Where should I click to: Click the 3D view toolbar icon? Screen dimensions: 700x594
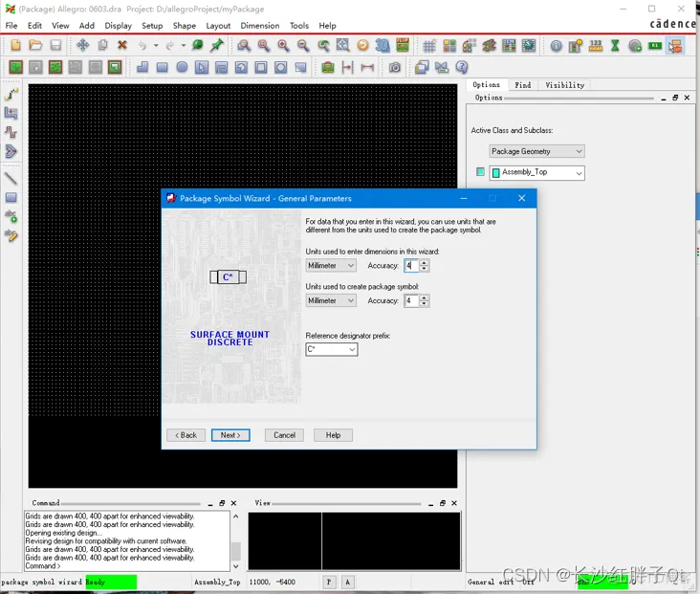pos(383,45)
